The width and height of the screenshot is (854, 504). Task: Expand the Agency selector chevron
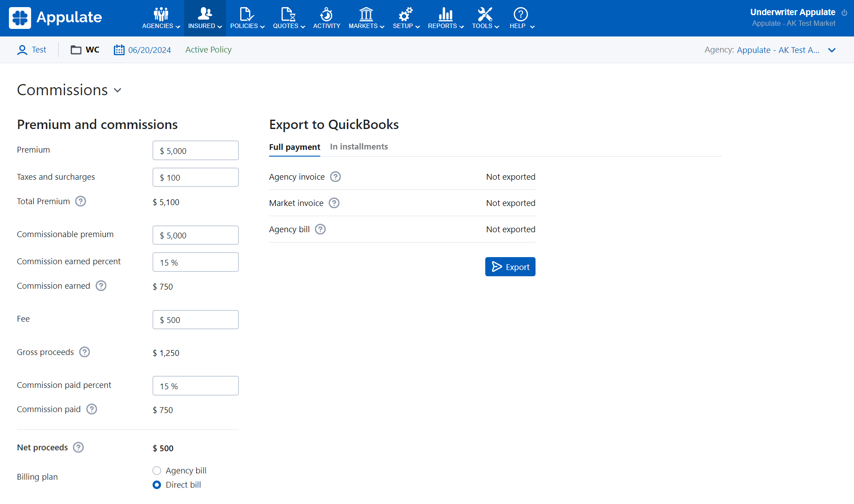pos(832,50)
